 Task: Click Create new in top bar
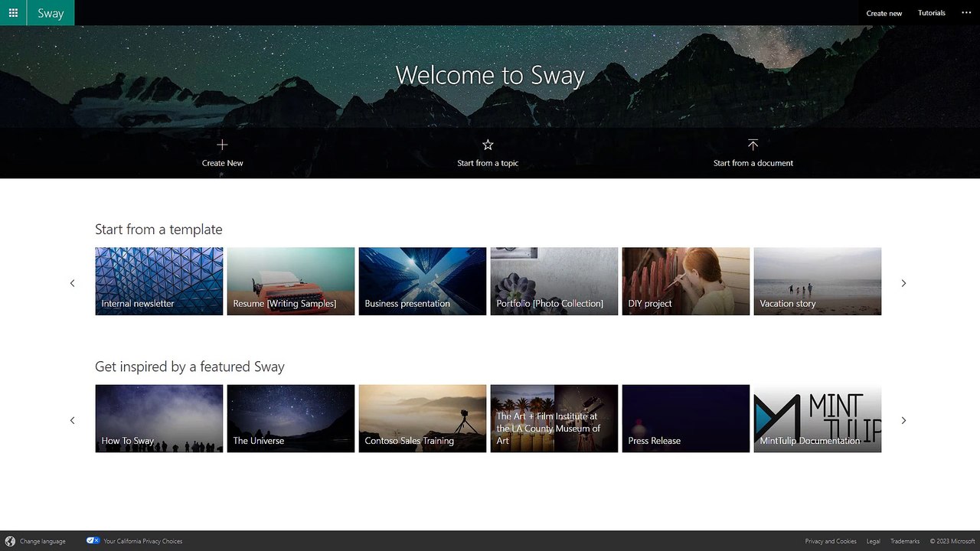click(x=884, y=13)
